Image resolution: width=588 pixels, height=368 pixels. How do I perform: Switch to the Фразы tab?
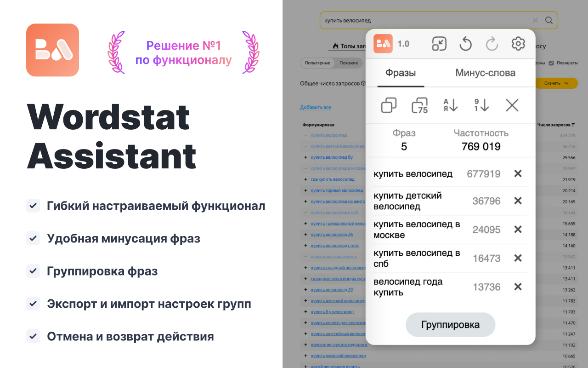[x=401, y=73]
